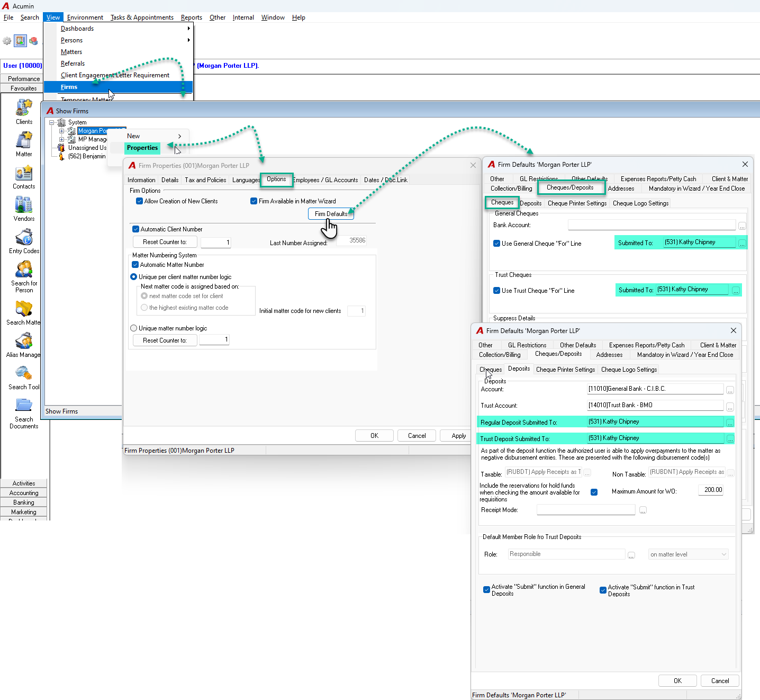Toggle Activate Submit function in General Deposits
Viewport: 760px width, 700px height.
pos(486,590)
